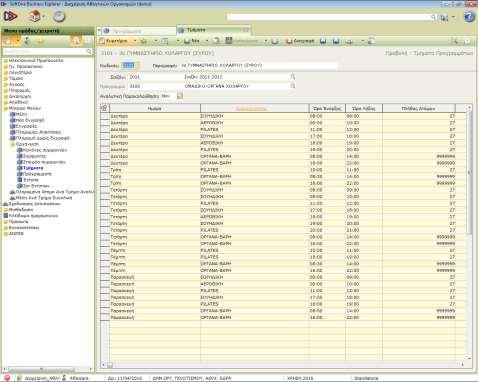Click the second blue disk icon after Διαγραφή

pos(336,41)
